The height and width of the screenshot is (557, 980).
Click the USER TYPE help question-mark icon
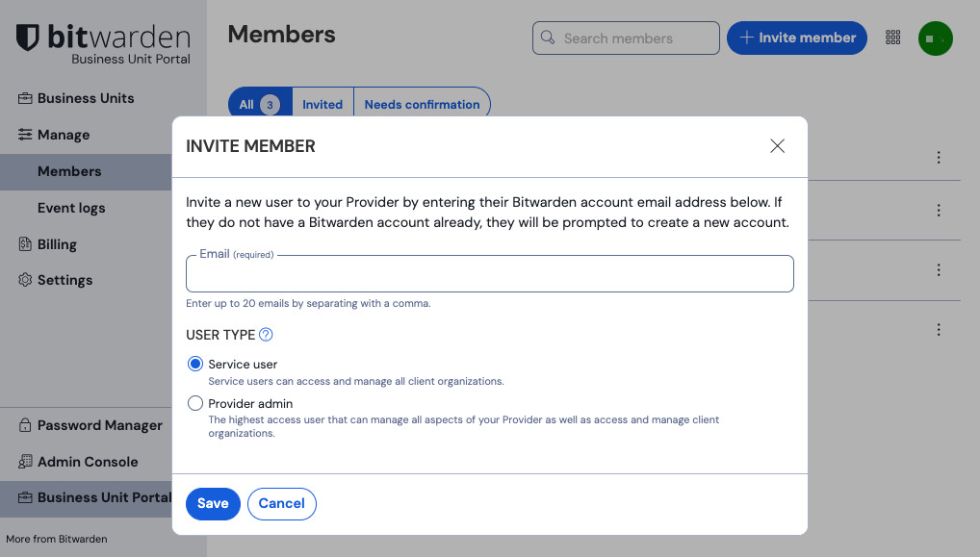[x=267, y=335]
